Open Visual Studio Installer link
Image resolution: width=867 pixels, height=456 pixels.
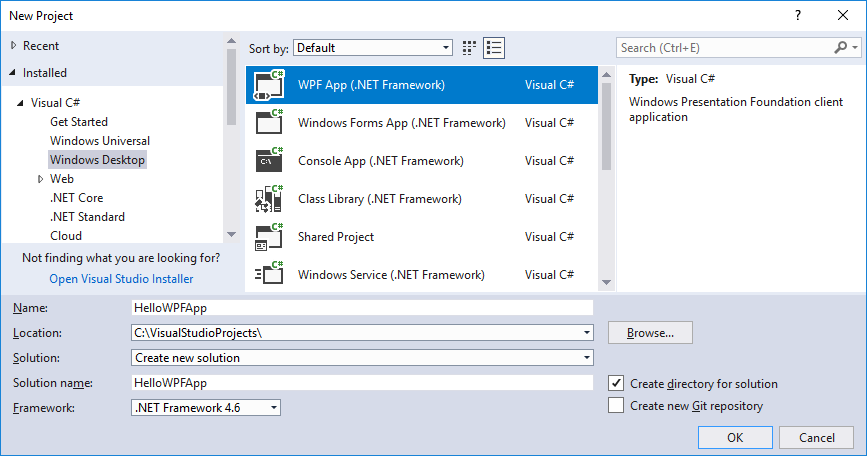[121, 279]
